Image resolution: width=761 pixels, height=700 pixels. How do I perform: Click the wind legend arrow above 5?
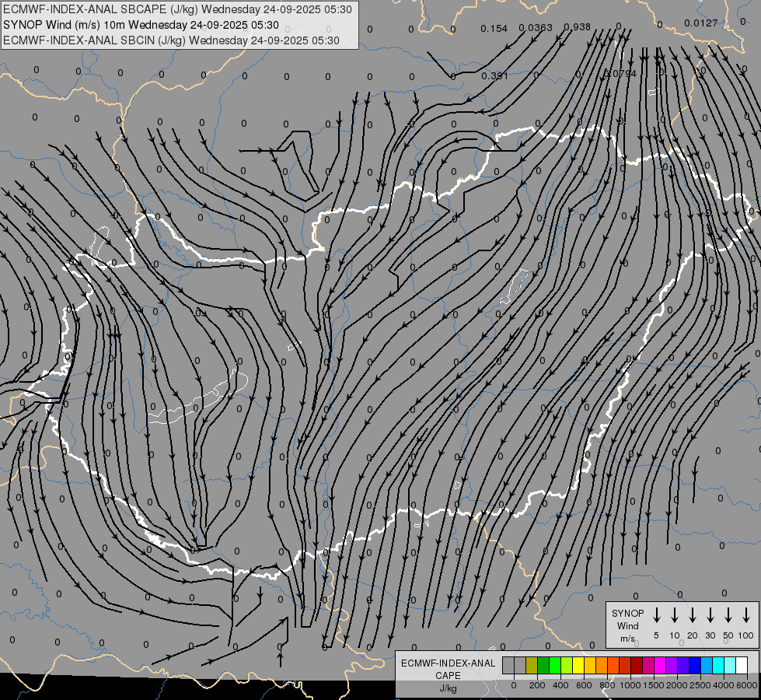tap(657, 615)
